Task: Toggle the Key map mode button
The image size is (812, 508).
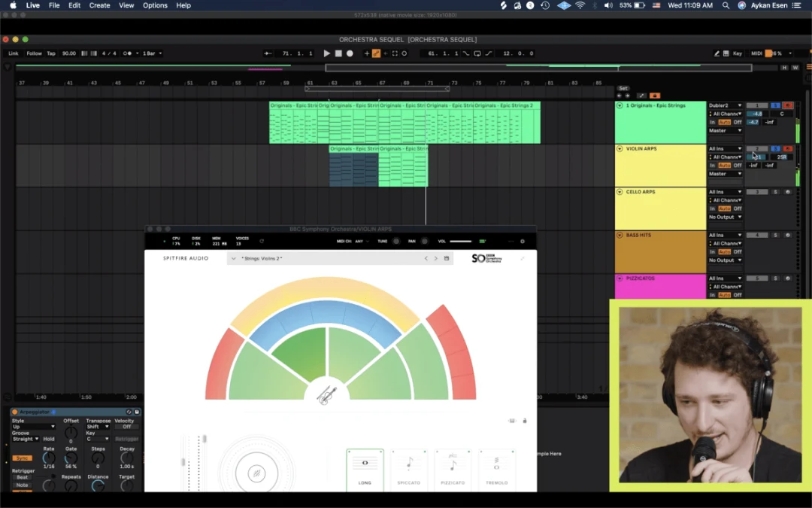Action: click(x=738, y=53)
